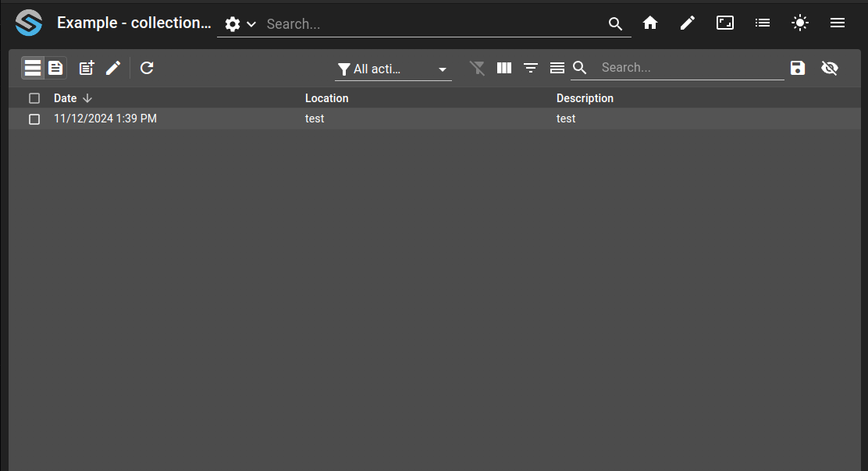Sort by the Date column header
Viewport: 868px width, 471px height.
coord(66,98)
